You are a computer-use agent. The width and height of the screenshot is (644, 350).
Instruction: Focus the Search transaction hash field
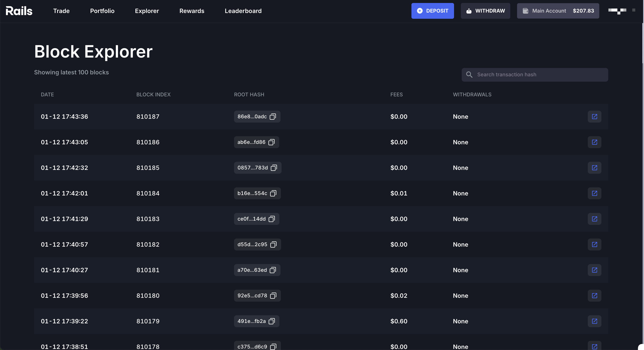click(x=540, y=75)
